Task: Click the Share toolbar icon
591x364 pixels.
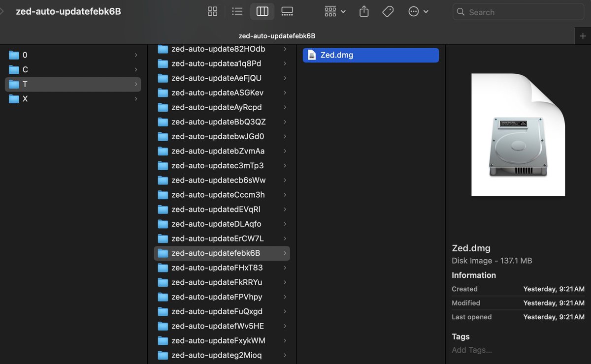Action: (x=364, y=11)
